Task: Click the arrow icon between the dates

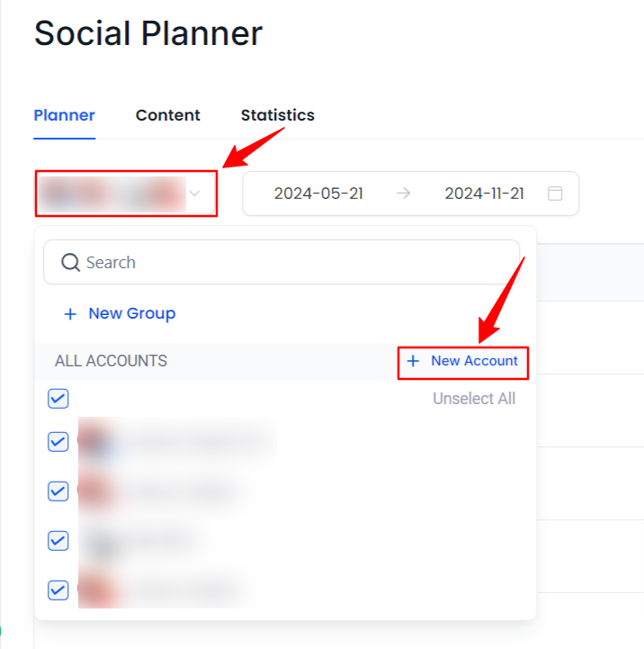Action: coord(403,194)
